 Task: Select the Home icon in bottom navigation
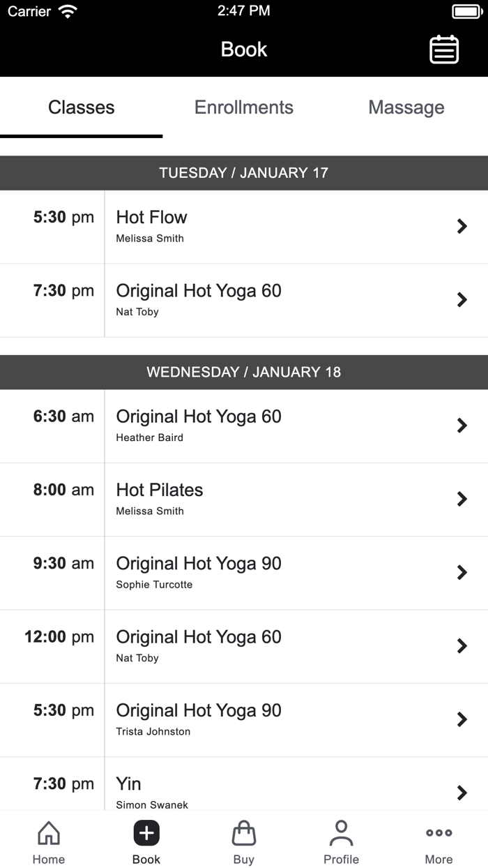48,832
